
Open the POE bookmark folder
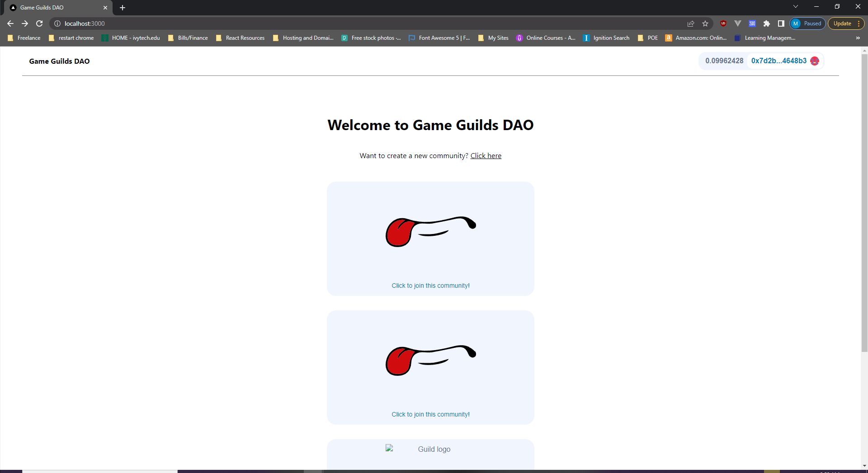tap(648, 38)
